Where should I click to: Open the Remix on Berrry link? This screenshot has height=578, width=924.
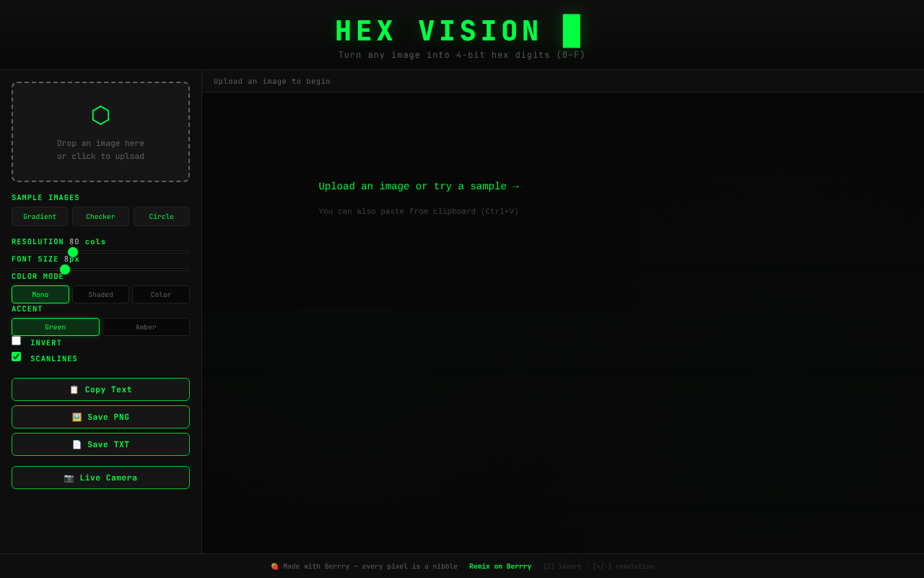pyautogui.click(x=500, y=566)
